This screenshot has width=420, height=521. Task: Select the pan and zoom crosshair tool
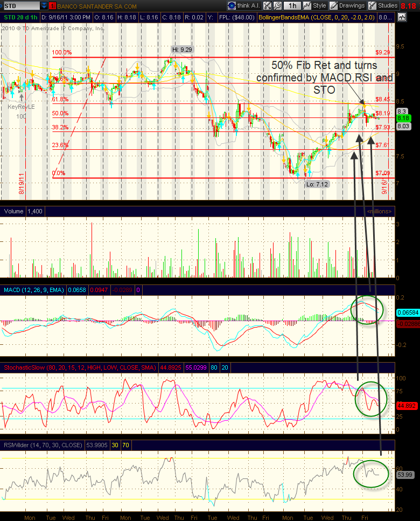(x=267, y=5)
